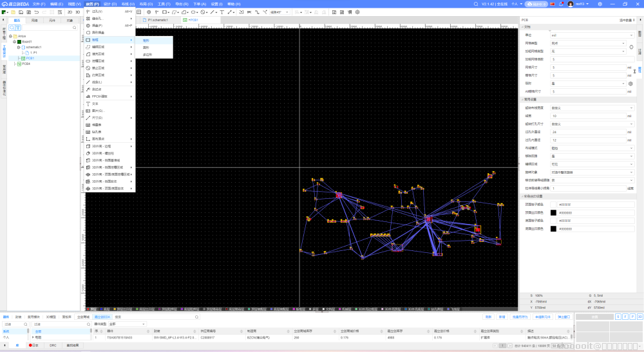
Task: Select 矩形 in the submenu
Action: (x=146, y=41)
